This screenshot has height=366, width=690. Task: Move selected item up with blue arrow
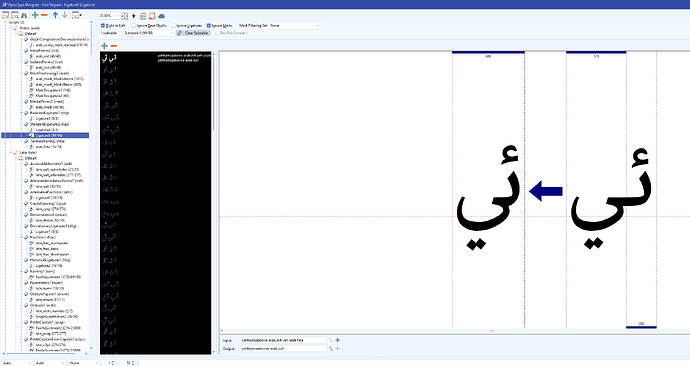coord(55,15)
